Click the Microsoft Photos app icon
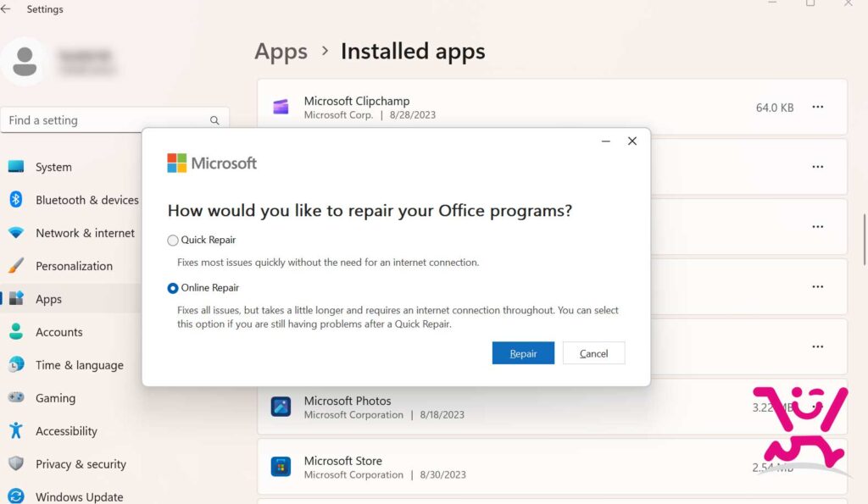Image resolution: width=868 pixels, height=504 pixels. tap(281, 407)
